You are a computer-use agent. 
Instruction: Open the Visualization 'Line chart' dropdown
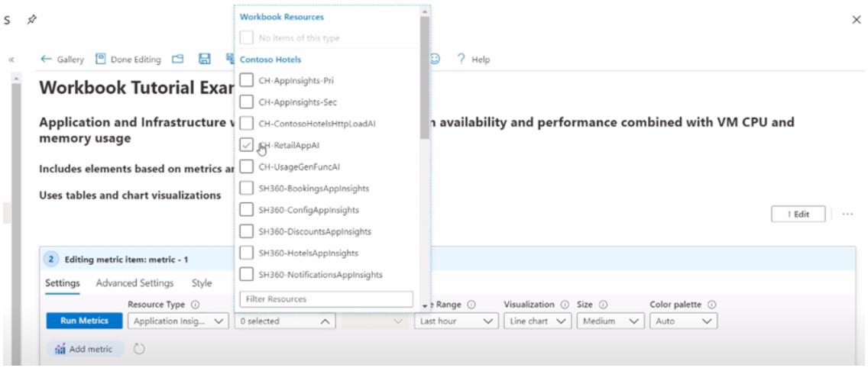[537, 321]
